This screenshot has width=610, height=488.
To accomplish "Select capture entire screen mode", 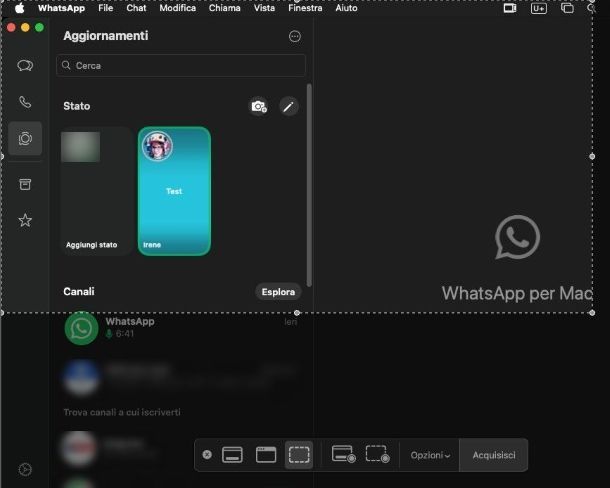I will coord(232,455).
